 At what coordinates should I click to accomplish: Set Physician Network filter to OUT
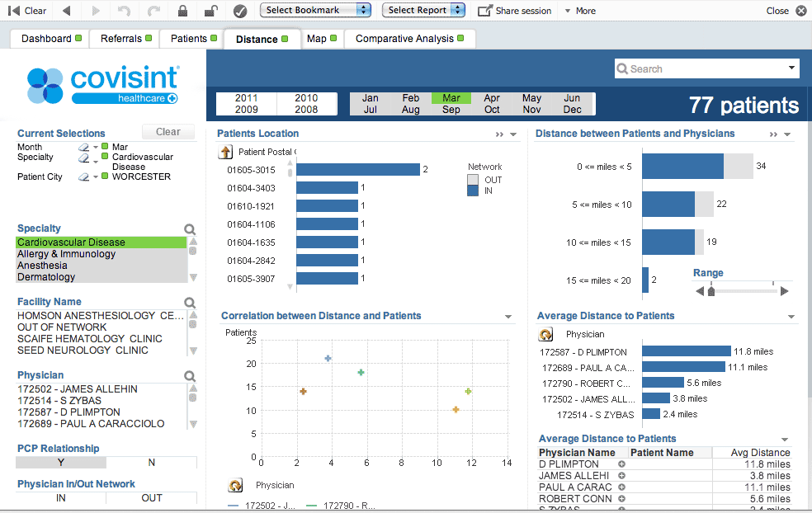point(151,498)
